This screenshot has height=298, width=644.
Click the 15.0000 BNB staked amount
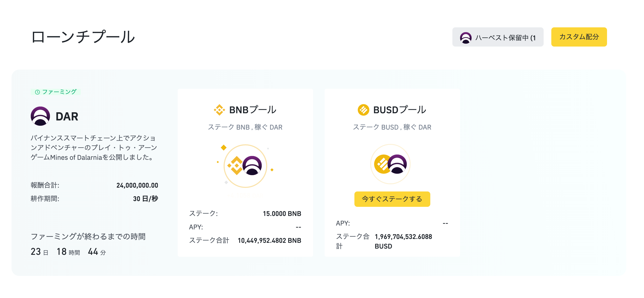pyautogui.click(x=282, y=214)
